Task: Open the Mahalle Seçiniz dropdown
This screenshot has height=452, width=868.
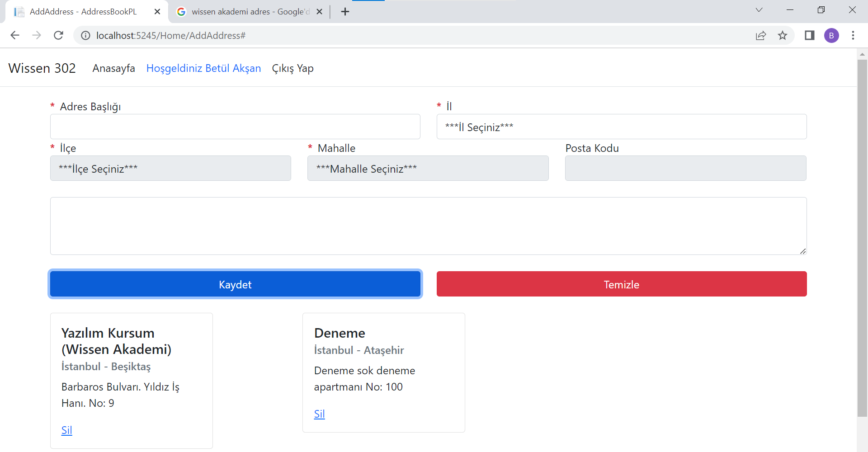Action: (x=428, y=168)
